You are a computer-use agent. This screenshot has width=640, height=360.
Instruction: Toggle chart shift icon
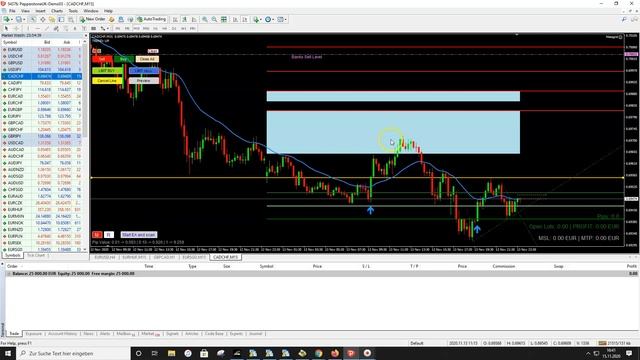coord(245,19)
